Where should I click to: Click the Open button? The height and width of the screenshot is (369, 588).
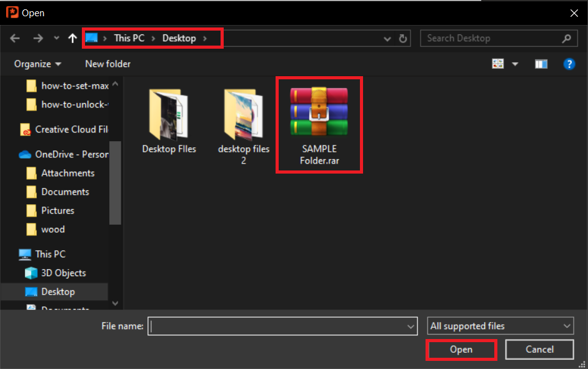click(x=461, y=349)
